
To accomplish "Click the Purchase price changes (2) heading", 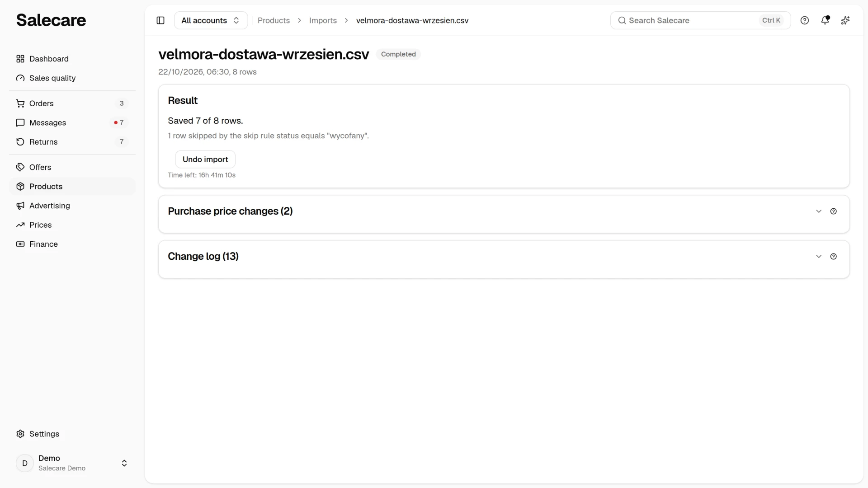I will (230, 211).
